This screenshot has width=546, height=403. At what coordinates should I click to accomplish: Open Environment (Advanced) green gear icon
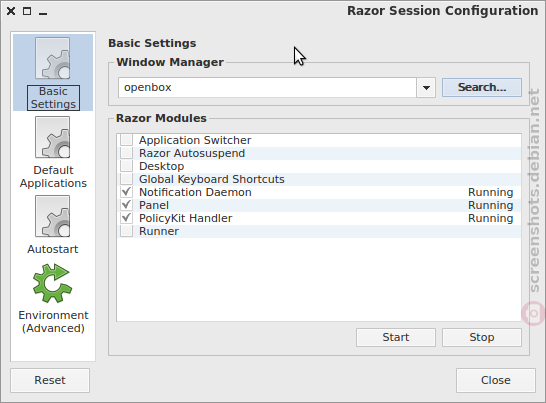click(x=53, y=283)
